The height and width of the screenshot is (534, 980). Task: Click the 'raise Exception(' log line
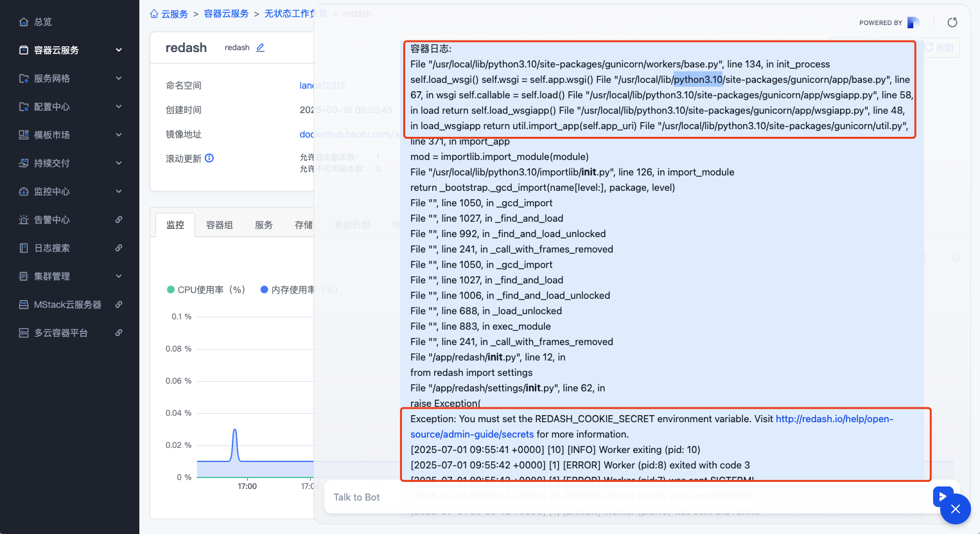coord(445,404)
